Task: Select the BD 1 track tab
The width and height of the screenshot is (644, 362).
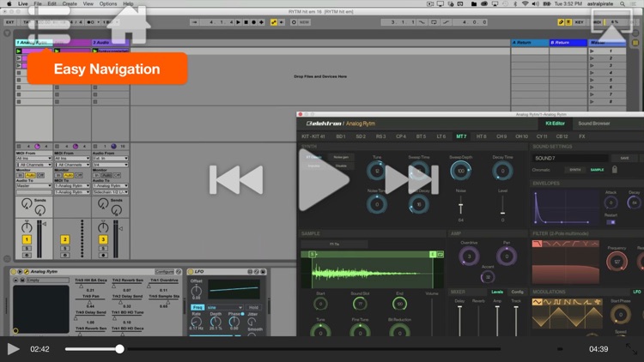Action: [x=341, y=136]
